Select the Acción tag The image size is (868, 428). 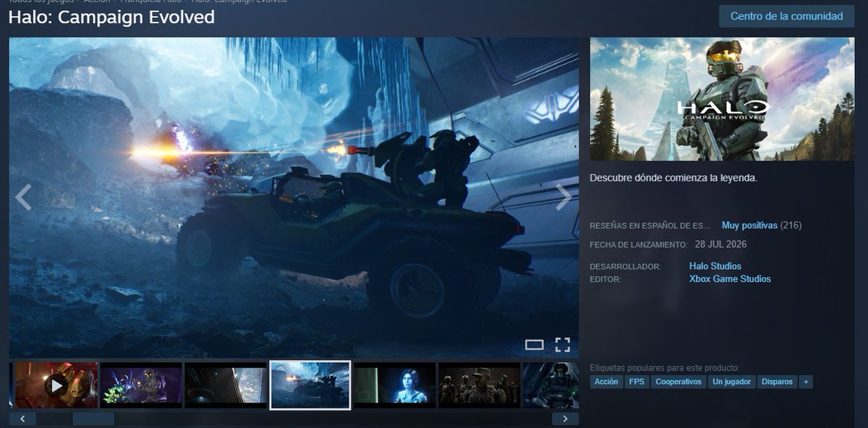[606, 382]
